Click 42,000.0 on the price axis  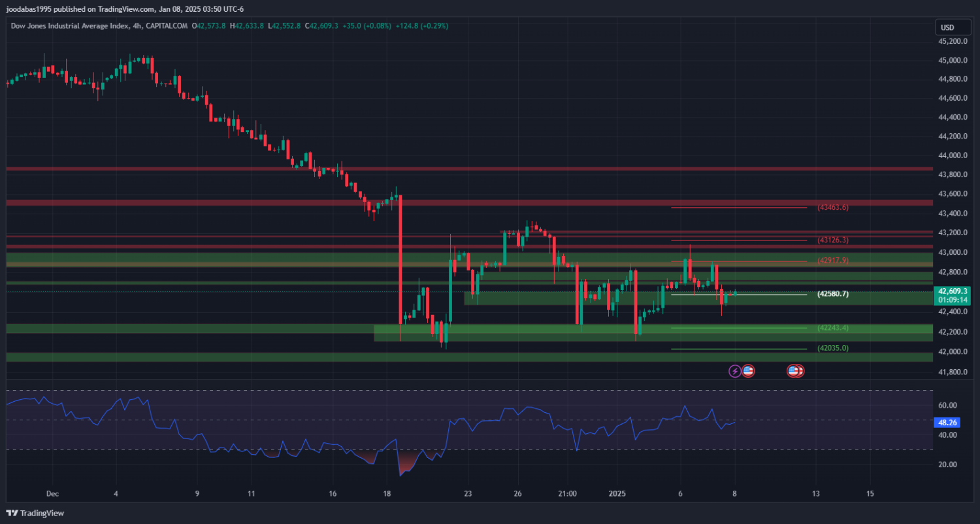click(953, 352)
